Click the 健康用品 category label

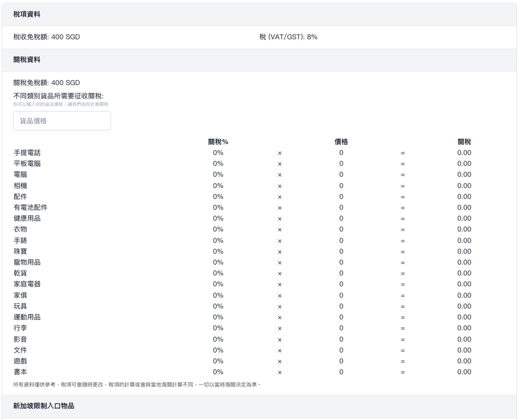[27, 218]
